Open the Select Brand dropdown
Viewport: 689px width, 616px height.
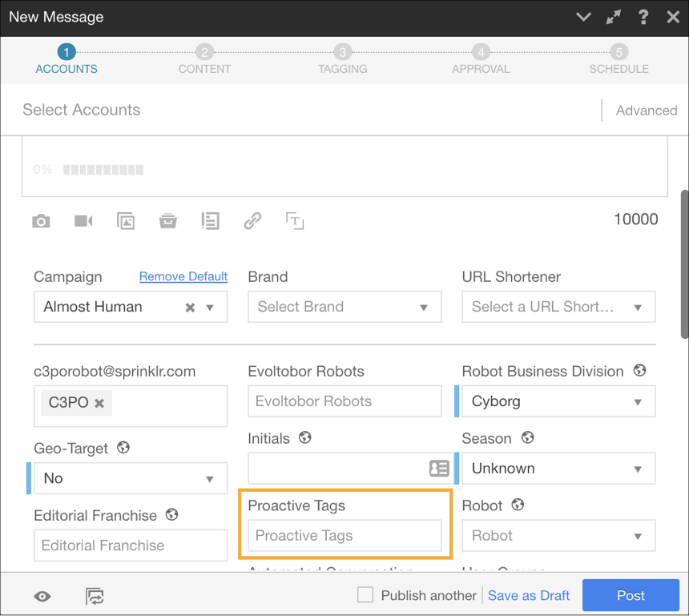pos(344,307)
